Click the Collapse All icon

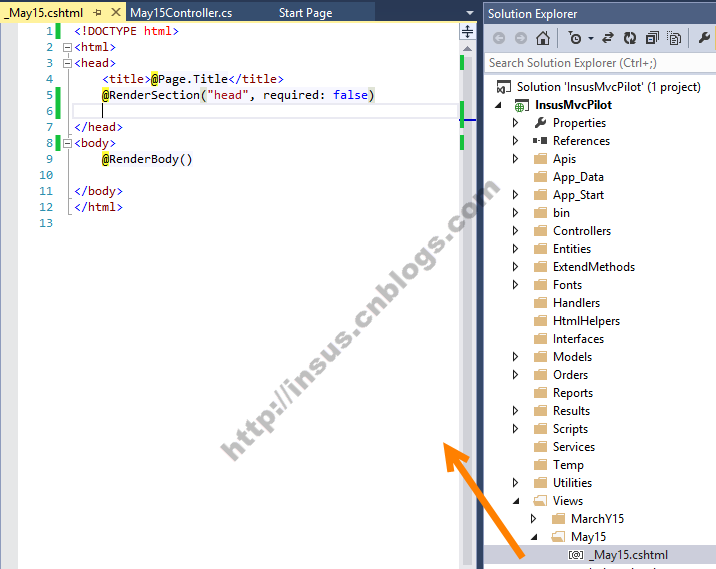click(652, 38)
